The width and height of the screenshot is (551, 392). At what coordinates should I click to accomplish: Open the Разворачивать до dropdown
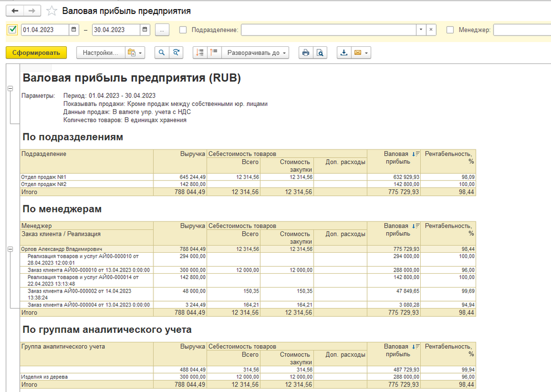tap(258, 53)
